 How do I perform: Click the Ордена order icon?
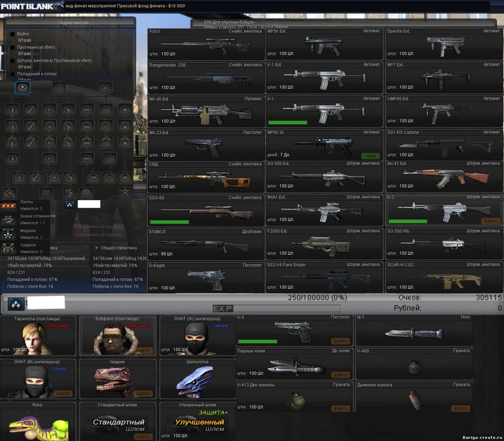tap(8, 248)
